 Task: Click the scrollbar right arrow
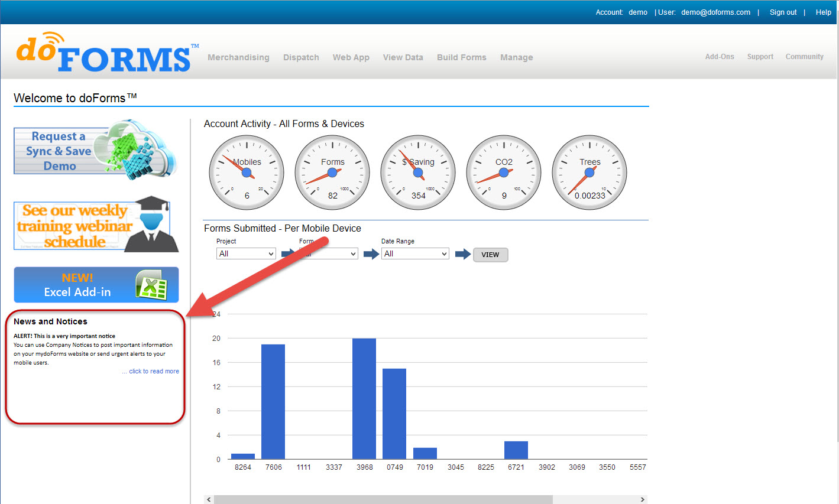coord(643,500)
